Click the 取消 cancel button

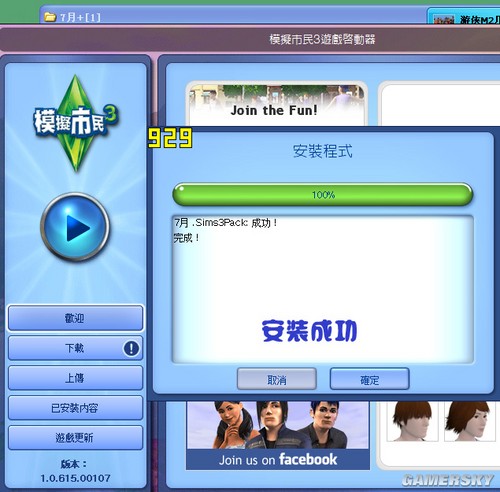tap(277, 379)
